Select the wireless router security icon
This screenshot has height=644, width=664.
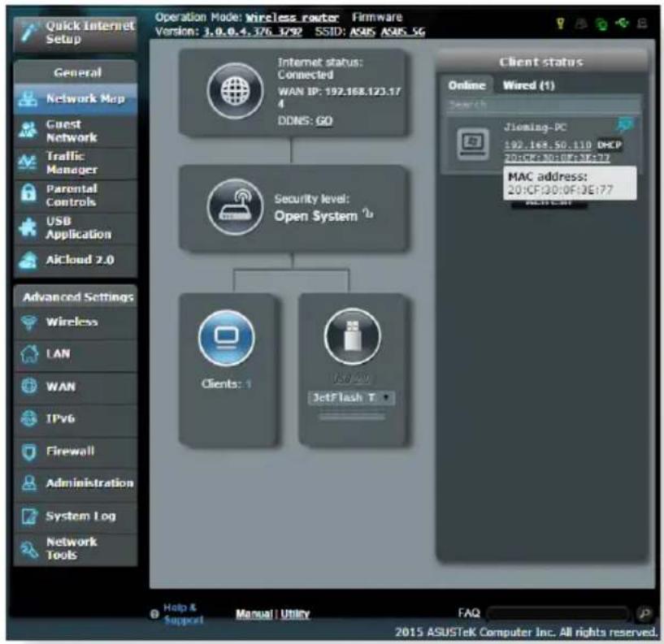235,207
